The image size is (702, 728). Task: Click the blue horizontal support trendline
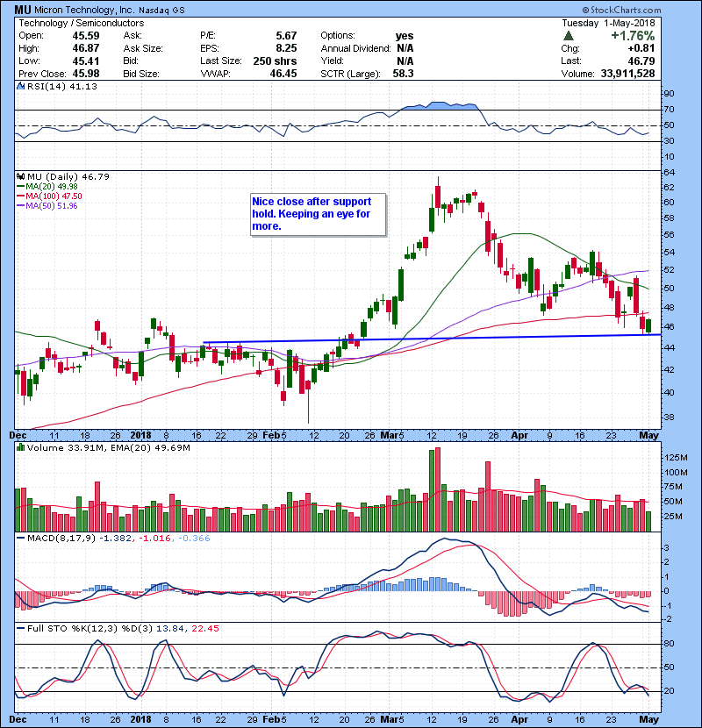(432, 339)
